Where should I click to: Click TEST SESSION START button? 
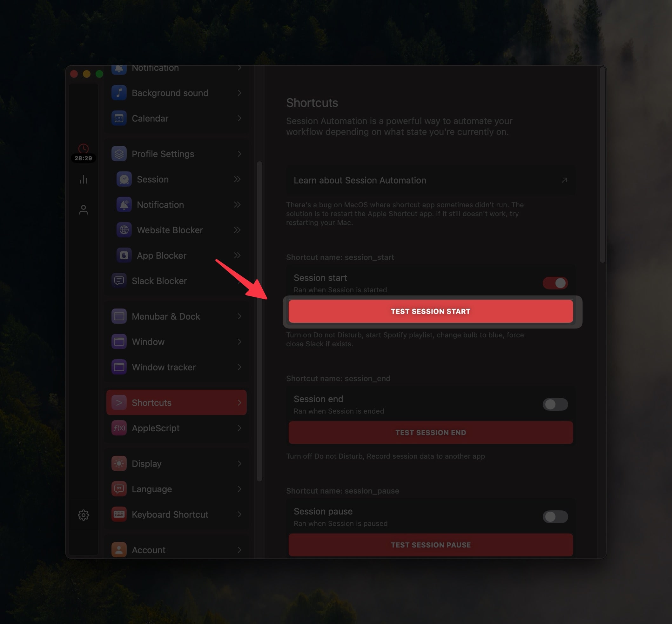(x=430, y=311)
